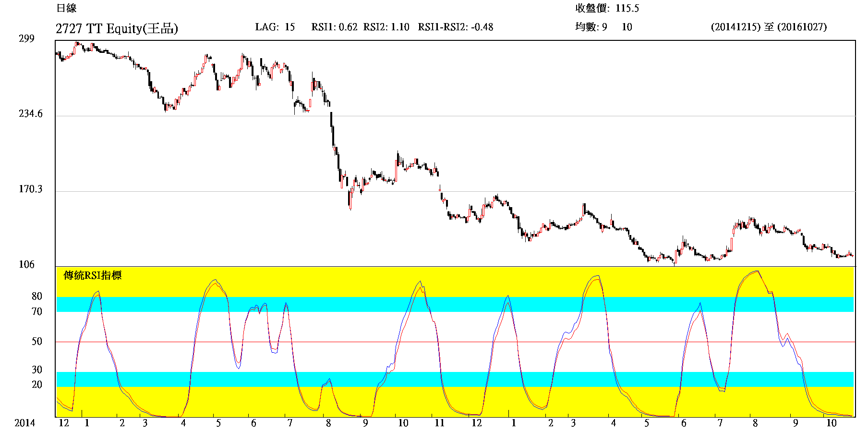Click the RSI2: 1.10 value
868x433 pixels.
pos(386,27)
